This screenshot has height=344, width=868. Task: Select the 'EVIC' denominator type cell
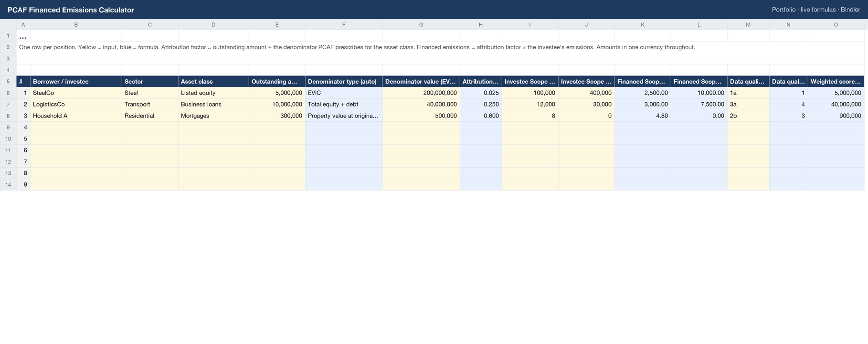344,93
